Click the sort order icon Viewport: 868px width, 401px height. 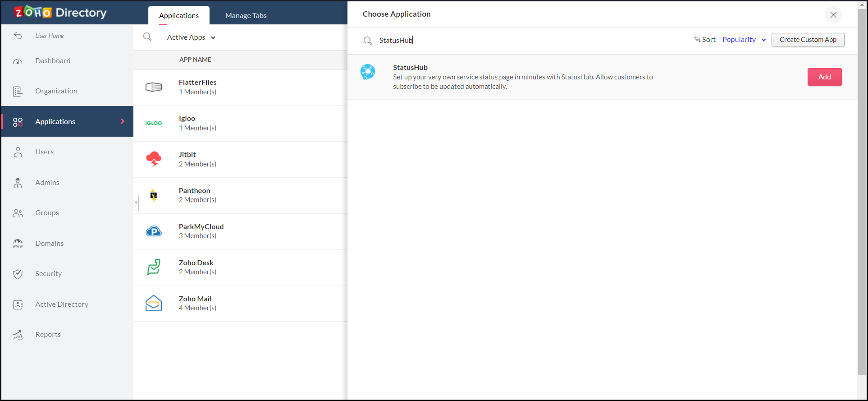coord(697,40)
